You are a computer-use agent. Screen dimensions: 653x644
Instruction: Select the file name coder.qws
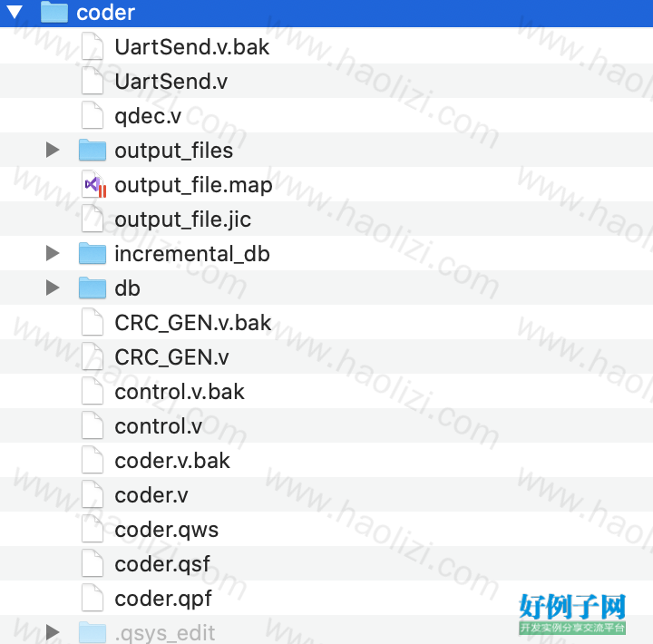click(x=167, y=531)
